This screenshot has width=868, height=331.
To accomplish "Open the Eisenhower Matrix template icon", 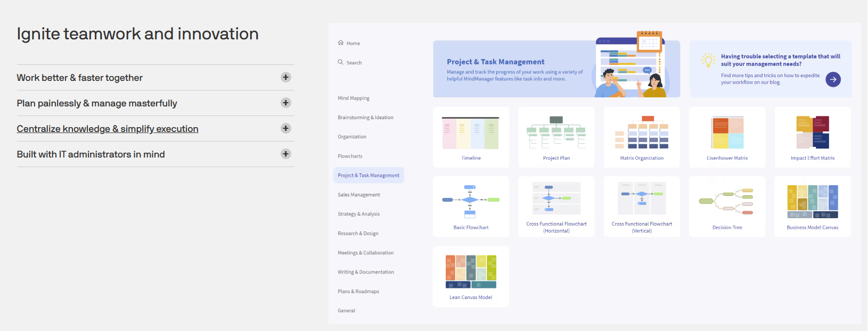I will (727, 133).
